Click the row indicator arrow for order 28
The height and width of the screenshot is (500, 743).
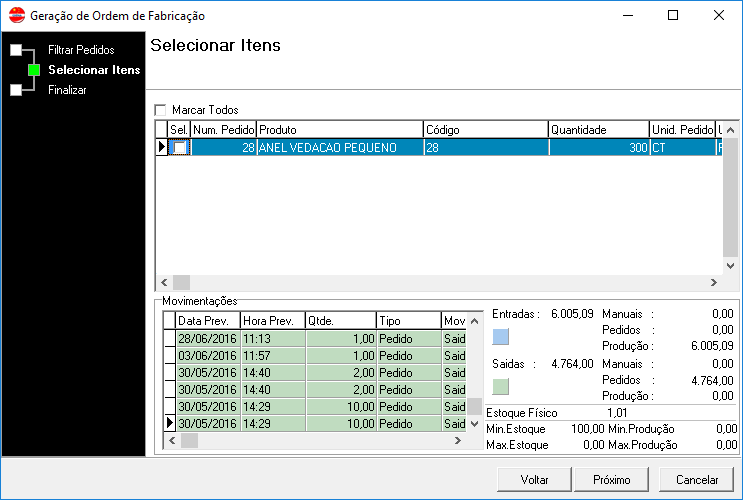point(161,148)
